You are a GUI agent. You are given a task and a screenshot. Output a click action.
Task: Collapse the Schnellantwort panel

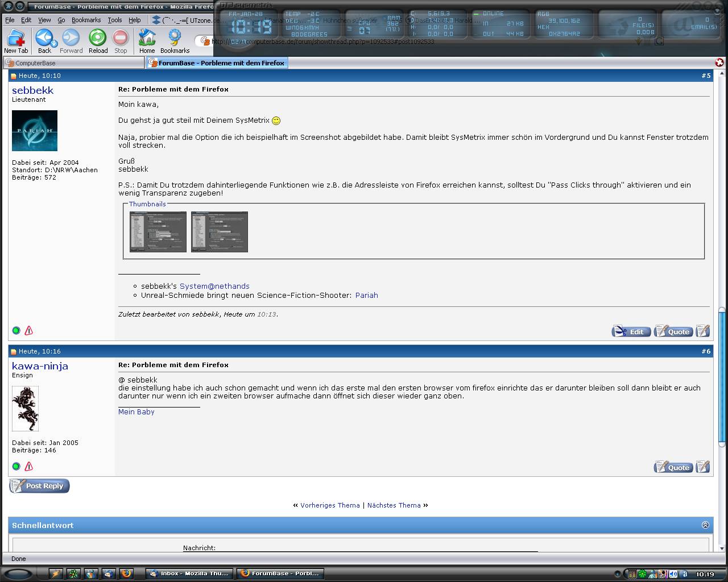(705, 525)
